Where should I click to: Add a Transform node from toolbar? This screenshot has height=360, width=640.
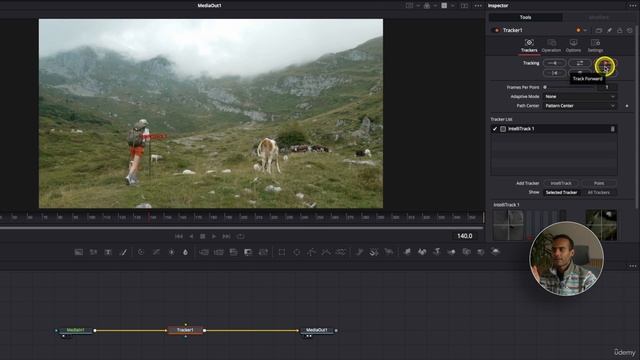pos(263,252)
